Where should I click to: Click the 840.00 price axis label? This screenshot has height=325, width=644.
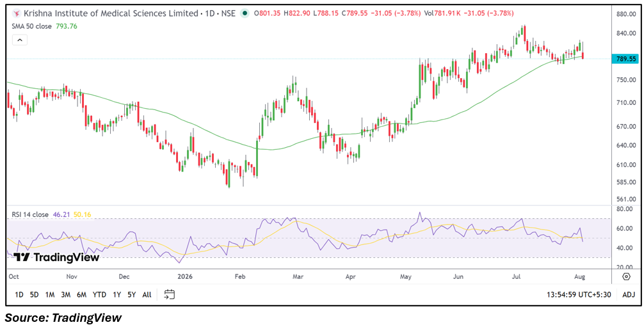[x=627, y=33]
